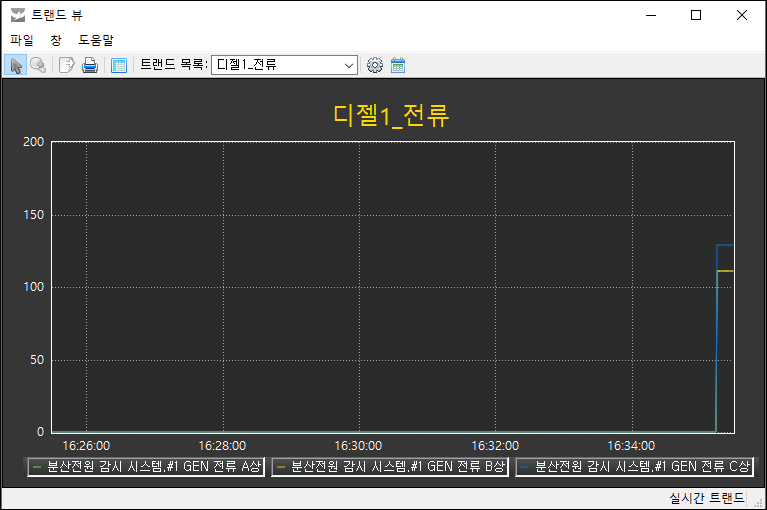Click the yellow B상 trend line step
Image resolution: width=767 pixels, height=510 pixels.
725,271
